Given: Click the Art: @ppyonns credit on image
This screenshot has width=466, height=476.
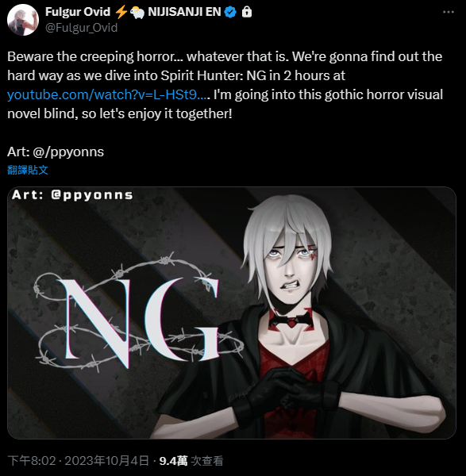Looking at the screenshot, I should [x=72, y=195].
